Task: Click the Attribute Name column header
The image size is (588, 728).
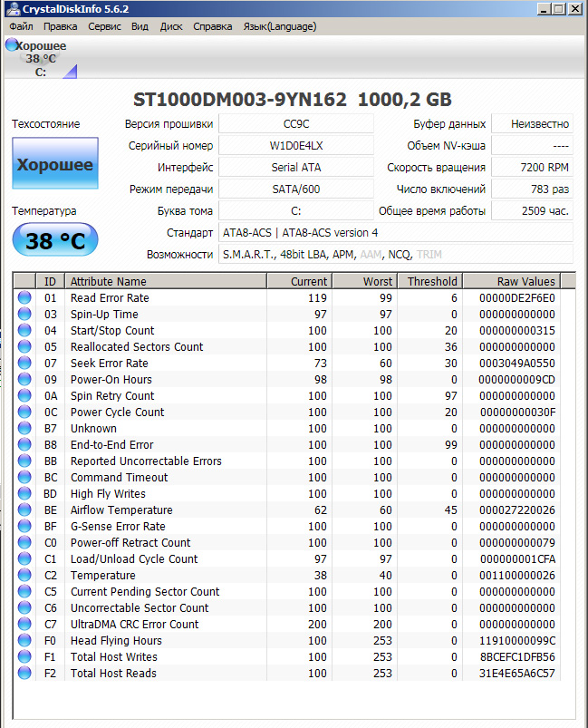Action: [x=166, y=281]
